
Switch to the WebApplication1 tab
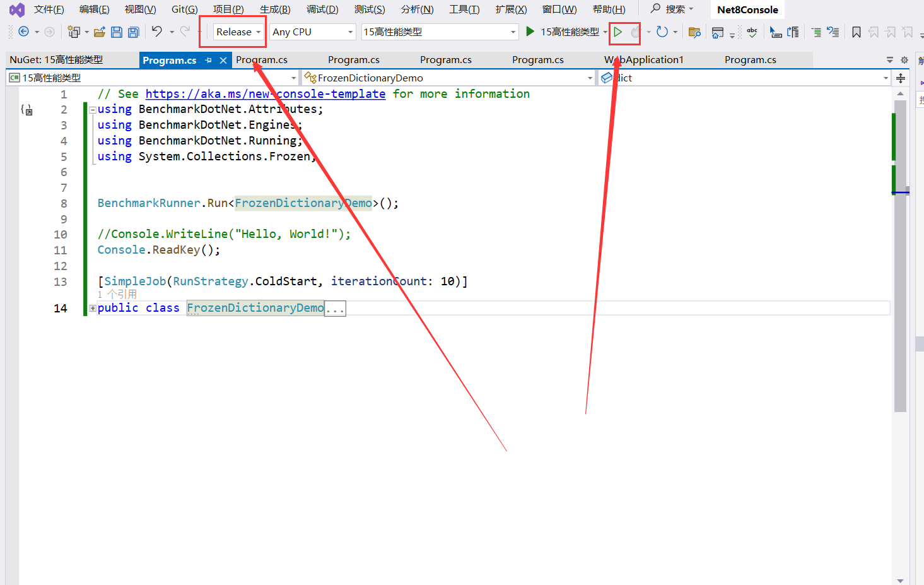coord(644,60)
